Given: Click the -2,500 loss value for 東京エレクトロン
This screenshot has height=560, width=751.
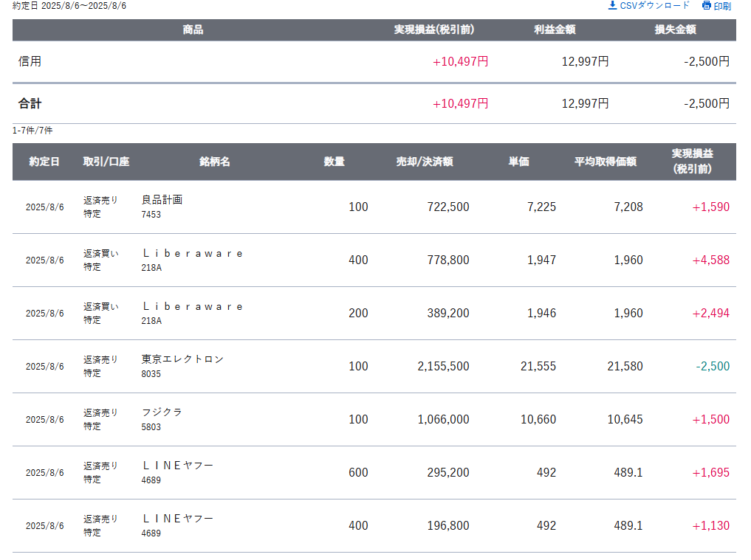Looking at the screenshot, I should pyautogui.click(x=713, y=366).
